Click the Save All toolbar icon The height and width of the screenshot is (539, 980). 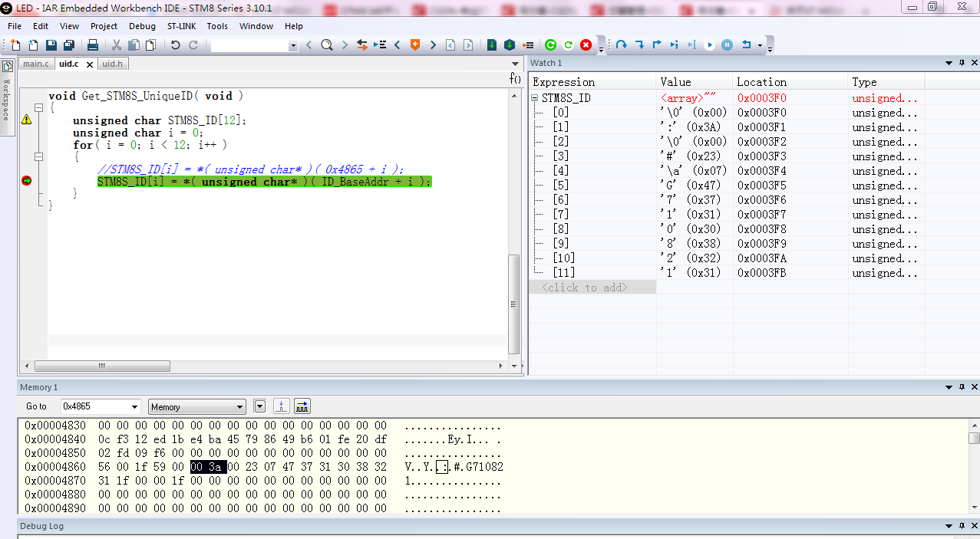click(68, 45)
